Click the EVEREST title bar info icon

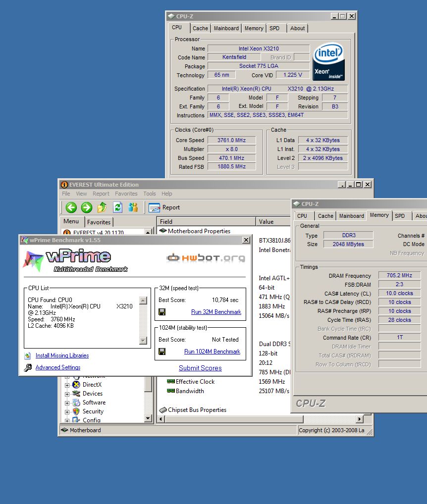pyautogui.click(x=64, y=185)
